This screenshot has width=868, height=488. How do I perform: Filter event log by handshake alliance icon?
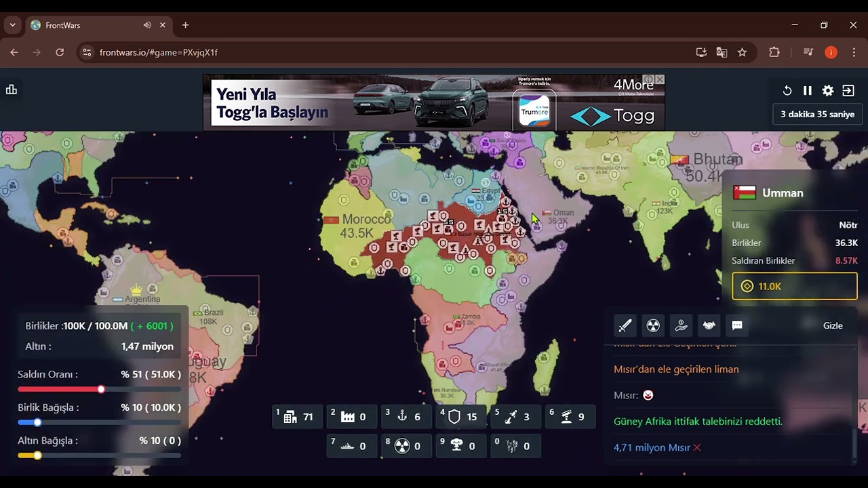(x=709, y=326)
